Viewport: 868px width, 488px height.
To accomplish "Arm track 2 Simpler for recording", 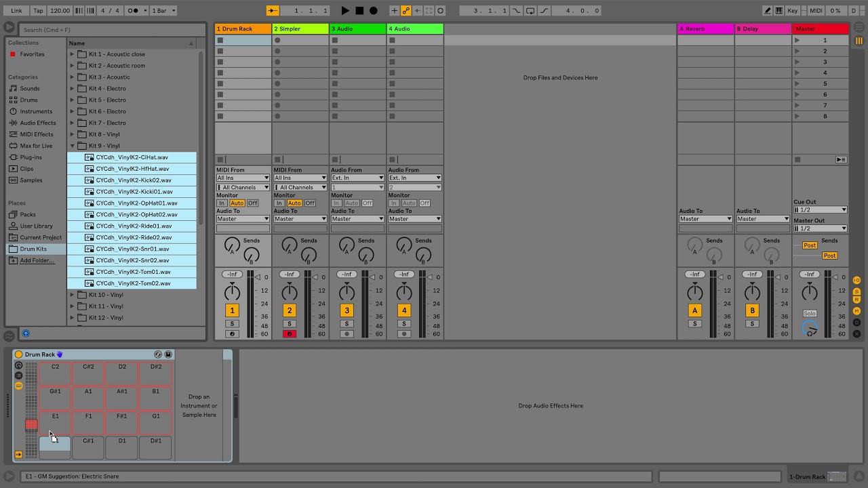I will (x=290, y=334).
